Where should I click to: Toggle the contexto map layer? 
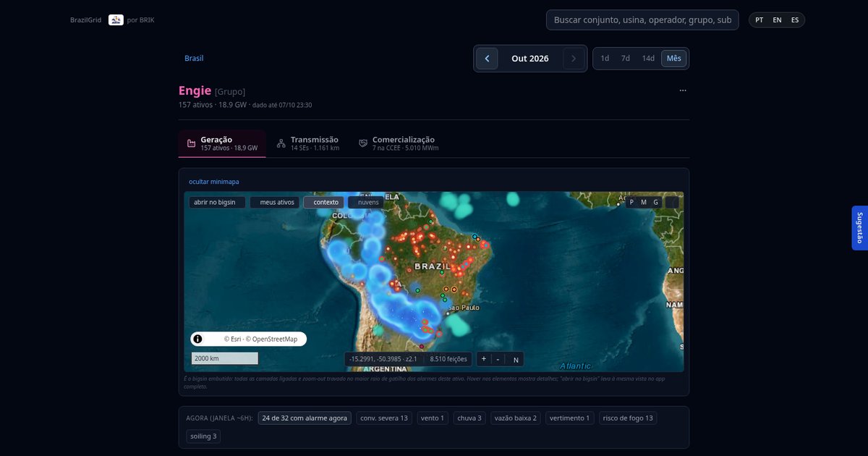tap(323, 202)
